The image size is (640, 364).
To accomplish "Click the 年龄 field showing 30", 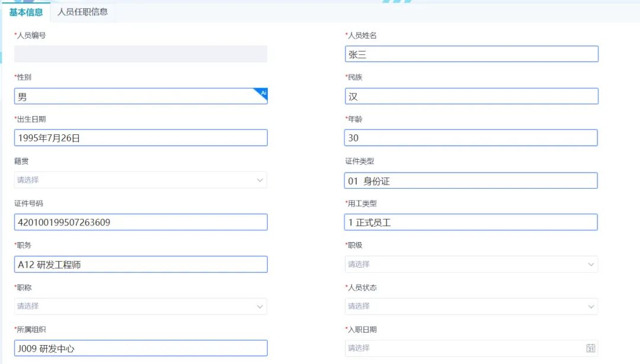I will coord(471,138).
